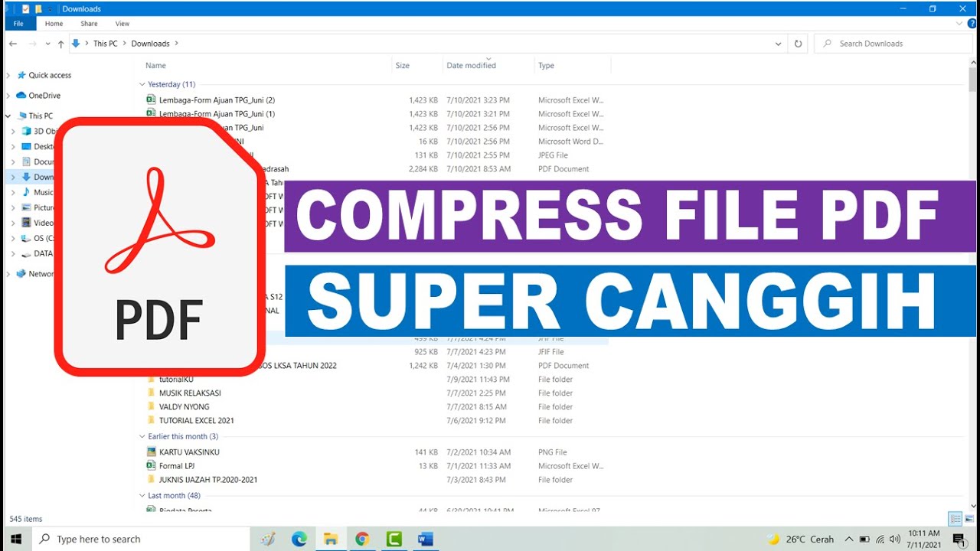Click the Search Downloads input box
The height and width of the screenshot is (551, 980).
tap(893, 44)
